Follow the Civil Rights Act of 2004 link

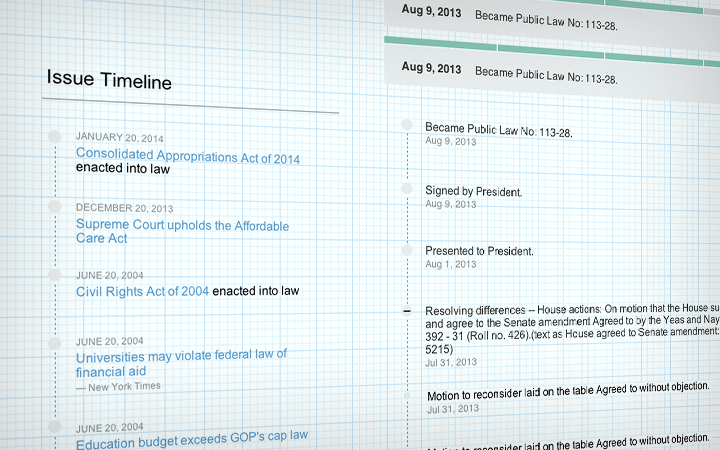click(x=142, y=291)
